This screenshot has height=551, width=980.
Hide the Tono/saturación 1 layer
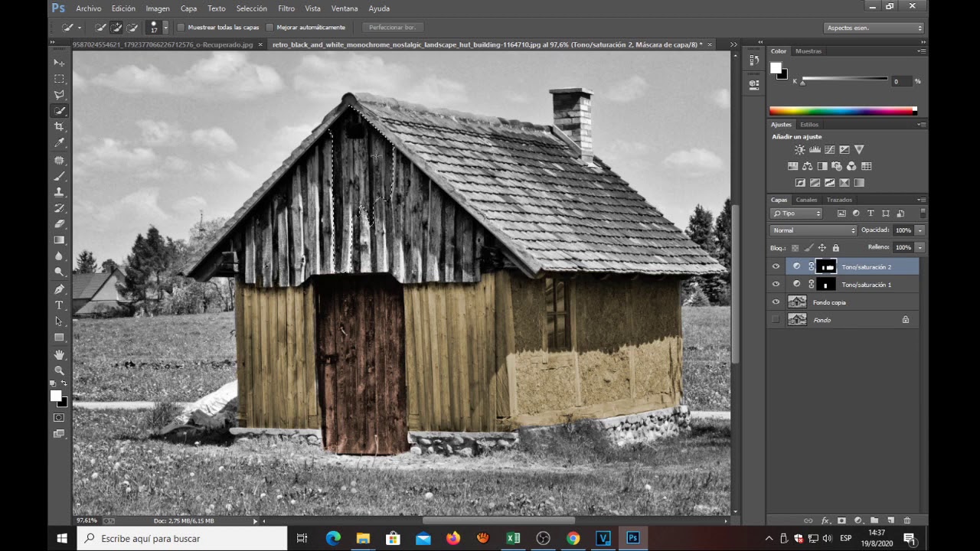tap(776, 284)
